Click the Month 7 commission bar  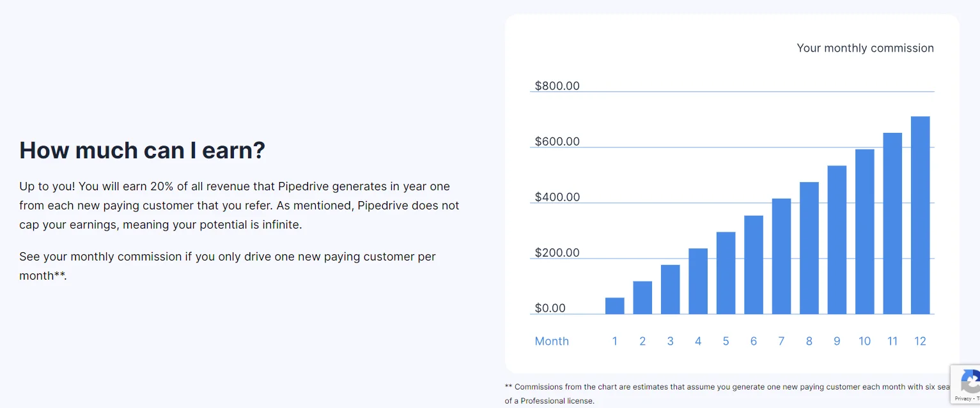click(x=781, y=256)
